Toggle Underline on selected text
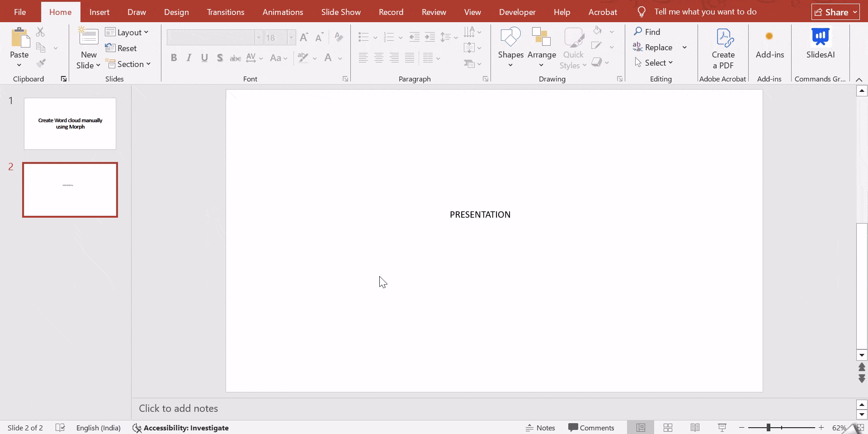Viewport: 868px width, 434px height. click(x=204, y=58)
